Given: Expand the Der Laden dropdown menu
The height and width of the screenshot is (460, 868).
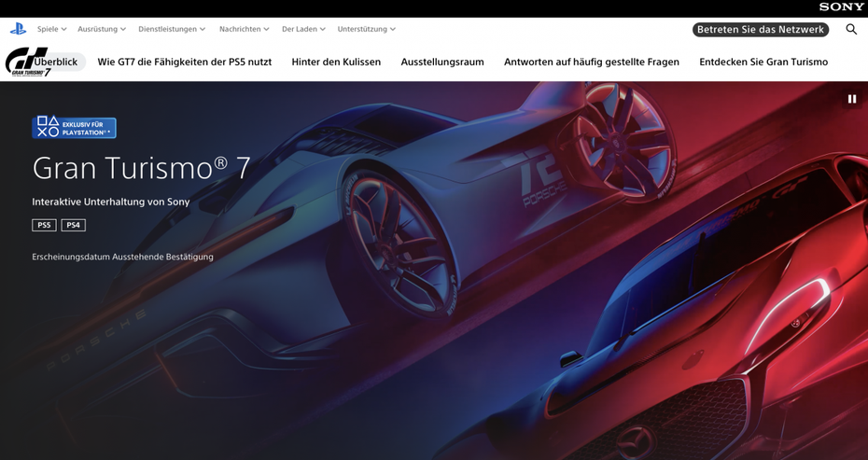Looking at the screenshot, I should point(303,29).
